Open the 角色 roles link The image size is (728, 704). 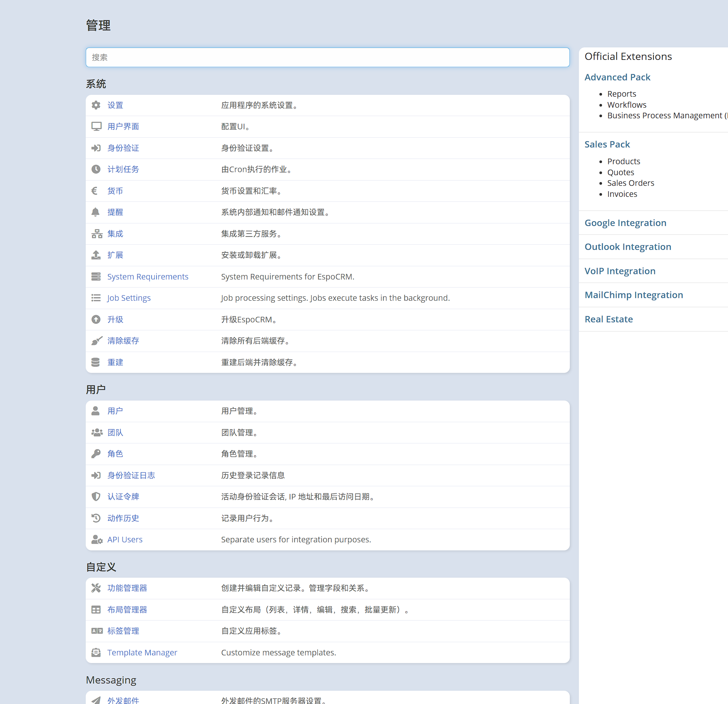pyautogui.click(x=115, y=454)
